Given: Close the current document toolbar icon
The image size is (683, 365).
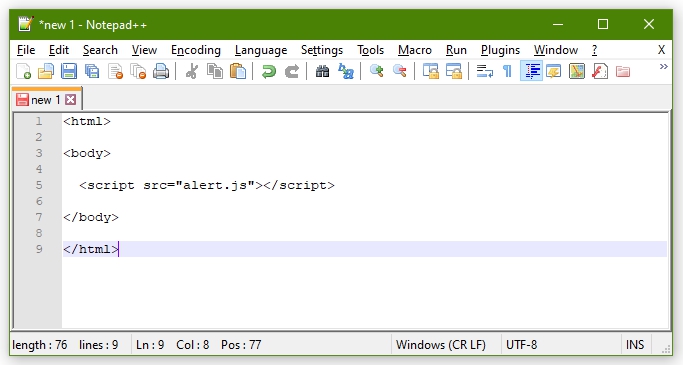Looking at the screenshot, I should click(115, 71).
